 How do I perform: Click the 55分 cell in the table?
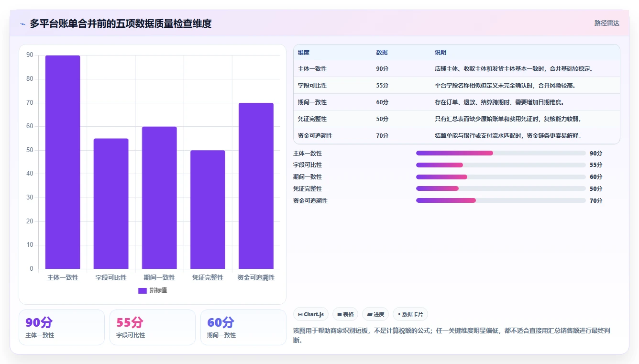point(382,86)
